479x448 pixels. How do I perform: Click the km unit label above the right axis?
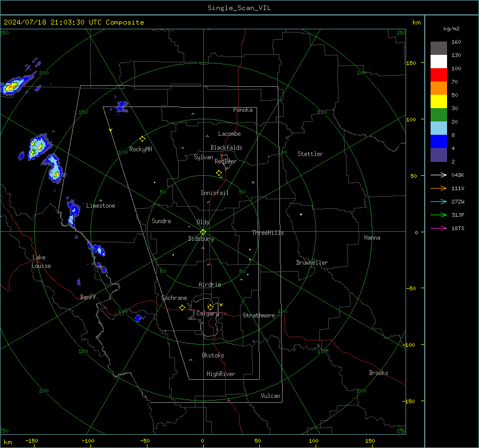(x=416, y=22)
